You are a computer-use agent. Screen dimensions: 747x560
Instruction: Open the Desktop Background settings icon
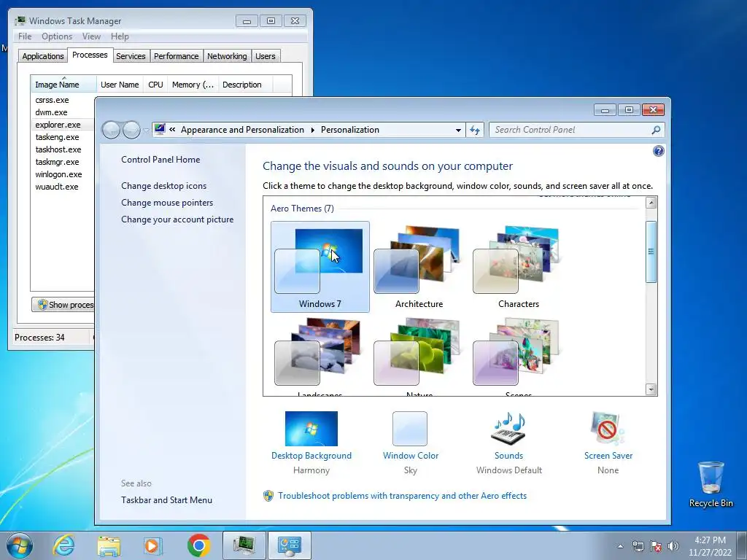[x=311, y=429]
